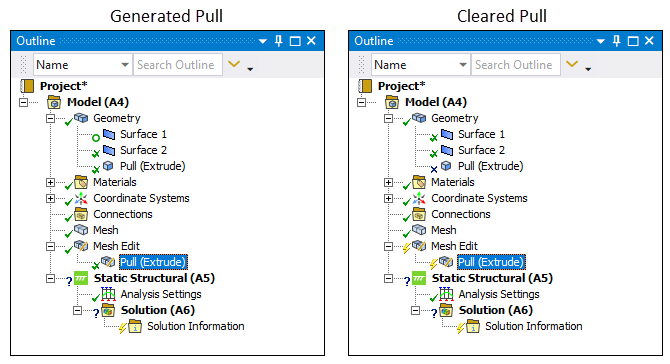Screen dimensions: 670x364
Task: Click the Solution Information icon in Generated Pull outline
Action: pos(135,326)
